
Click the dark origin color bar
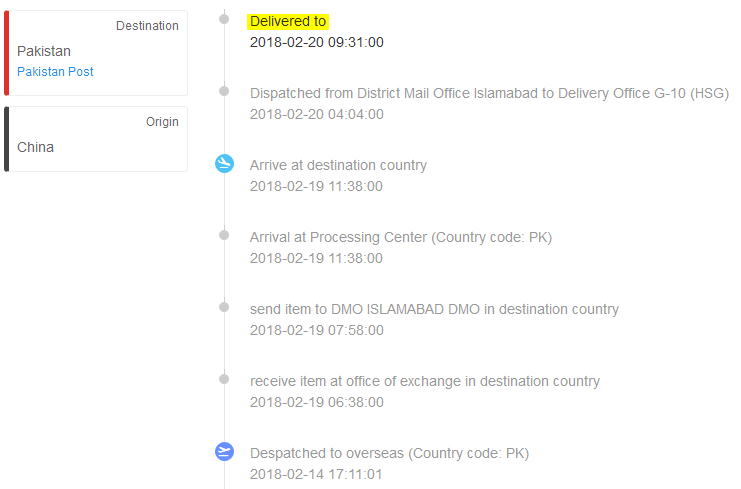click(x=7, y=139)
